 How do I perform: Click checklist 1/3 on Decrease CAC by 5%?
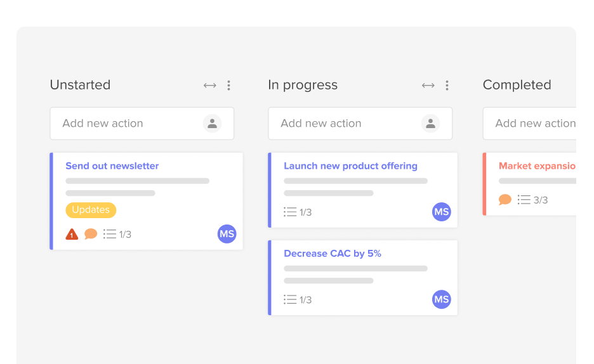coord(298,300)
